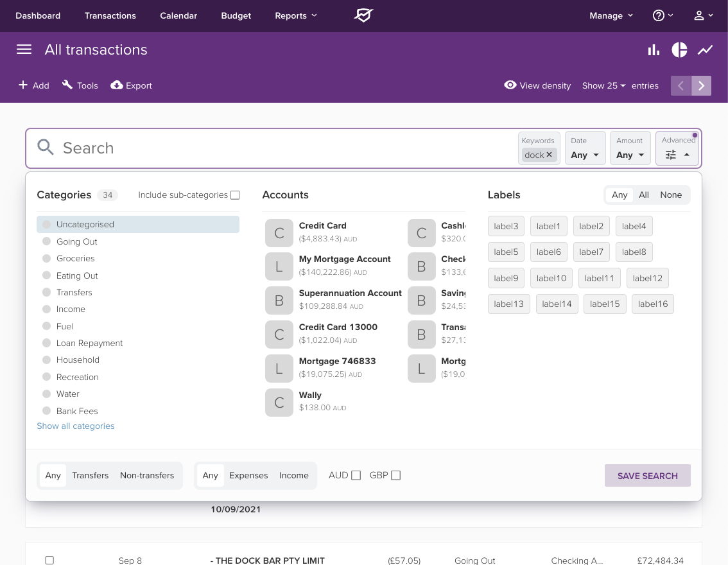Select the Groceries category colour dot

(x=46, y=258)
